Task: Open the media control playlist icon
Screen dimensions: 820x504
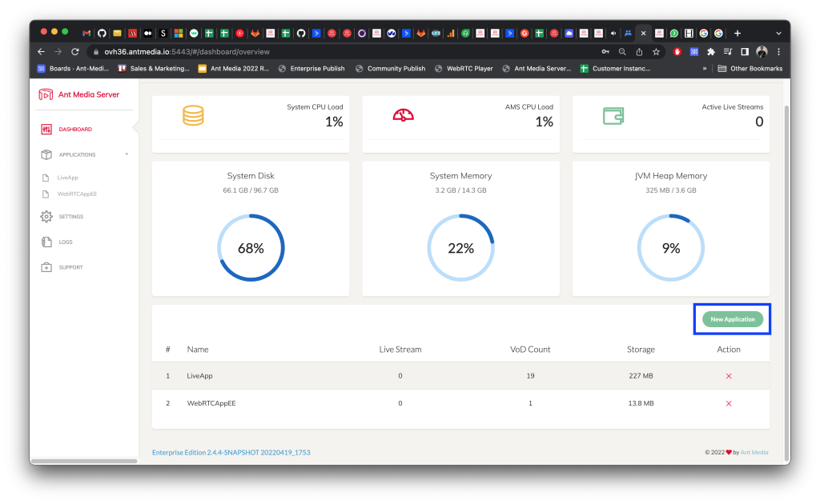Action: (x=727, y=52)
